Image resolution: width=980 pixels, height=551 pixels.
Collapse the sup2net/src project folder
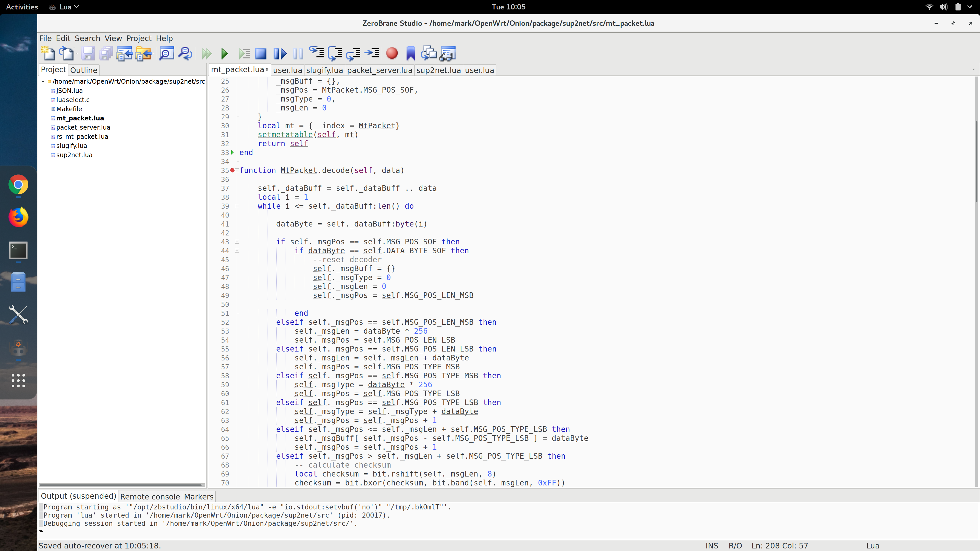pos(43,81)
